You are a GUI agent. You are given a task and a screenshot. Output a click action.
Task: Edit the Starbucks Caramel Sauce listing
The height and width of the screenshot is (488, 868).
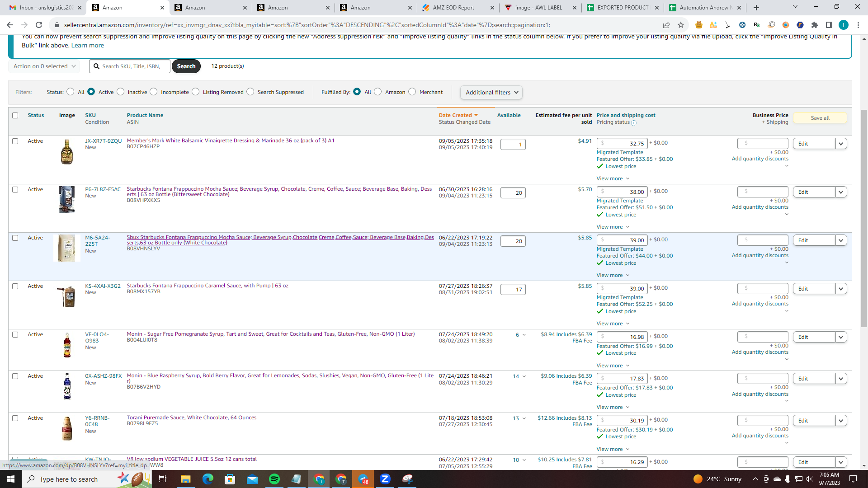tap(814, 289)
